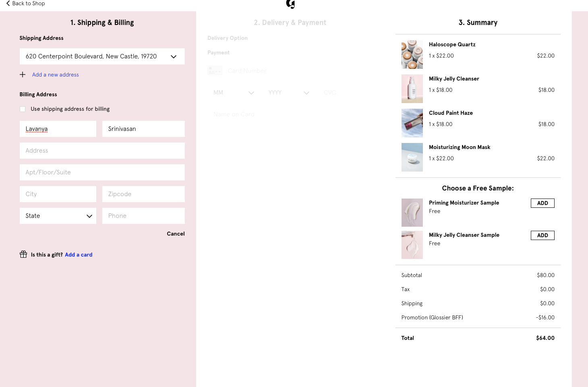Click the $80.00 subtotal amount

546,275
